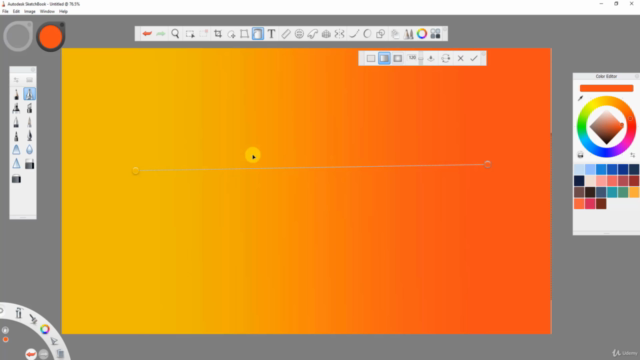Close the Color Editor panel
640x360 pixels.
tap(636, 76)
